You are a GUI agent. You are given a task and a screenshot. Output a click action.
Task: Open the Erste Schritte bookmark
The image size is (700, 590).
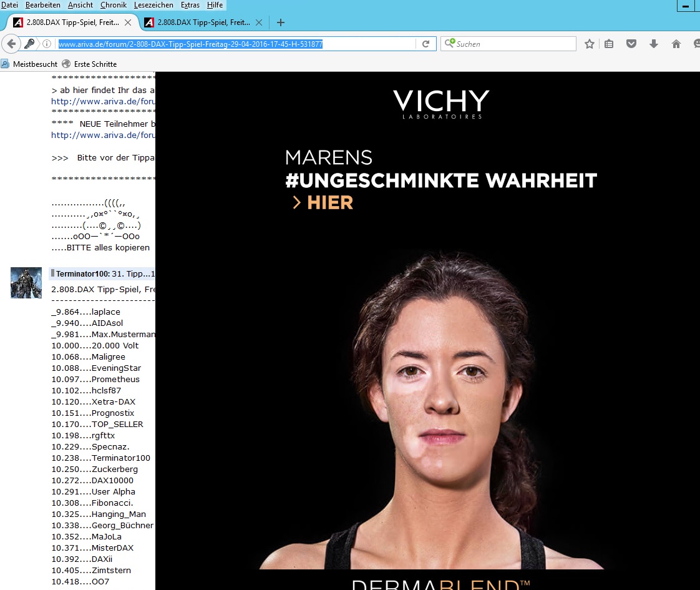click(x=89, y=64)
